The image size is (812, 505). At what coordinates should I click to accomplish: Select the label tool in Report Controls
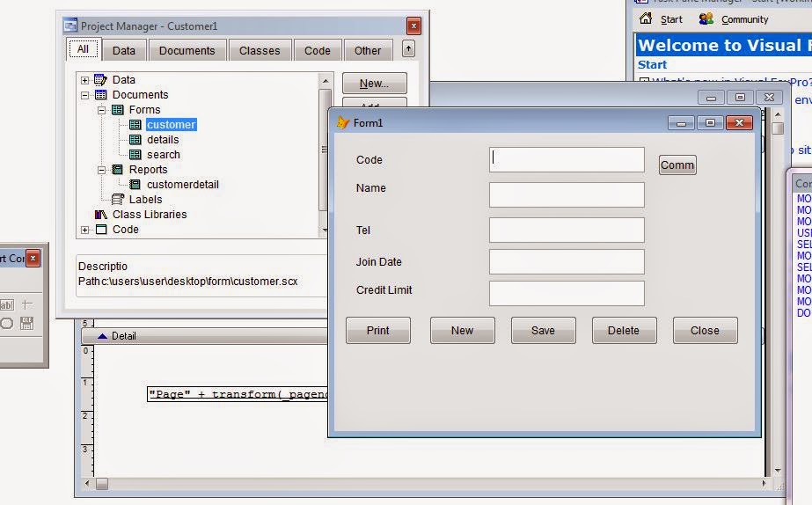pos(7,304)
